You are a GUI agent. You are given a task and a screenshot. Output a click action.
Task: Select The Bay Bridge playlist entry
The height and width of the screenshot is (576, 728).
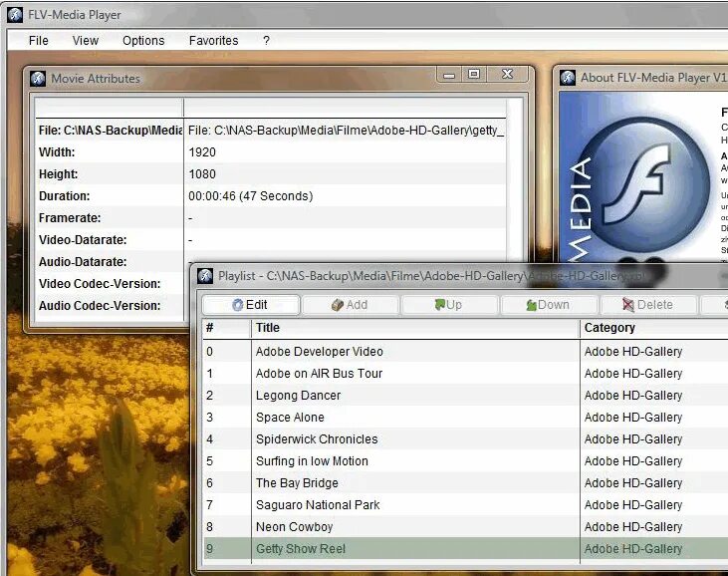pos(465,483)
